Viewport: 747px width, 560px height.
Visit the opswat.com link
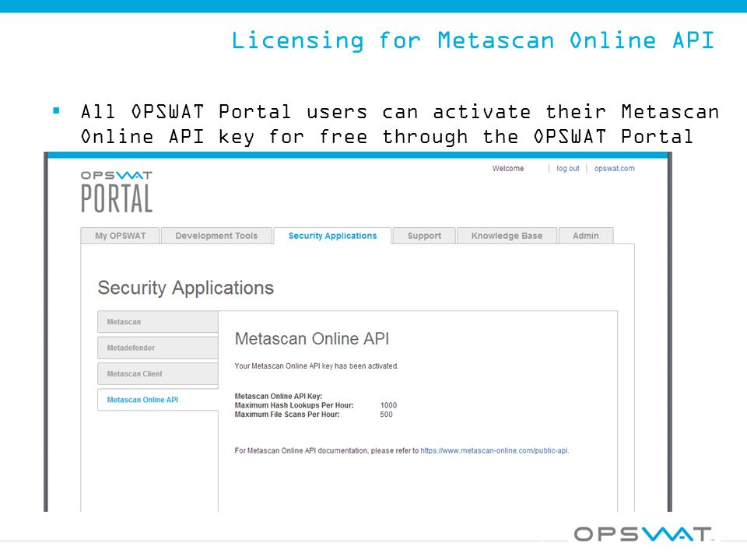pyautogui.click(x=614, y=169)
